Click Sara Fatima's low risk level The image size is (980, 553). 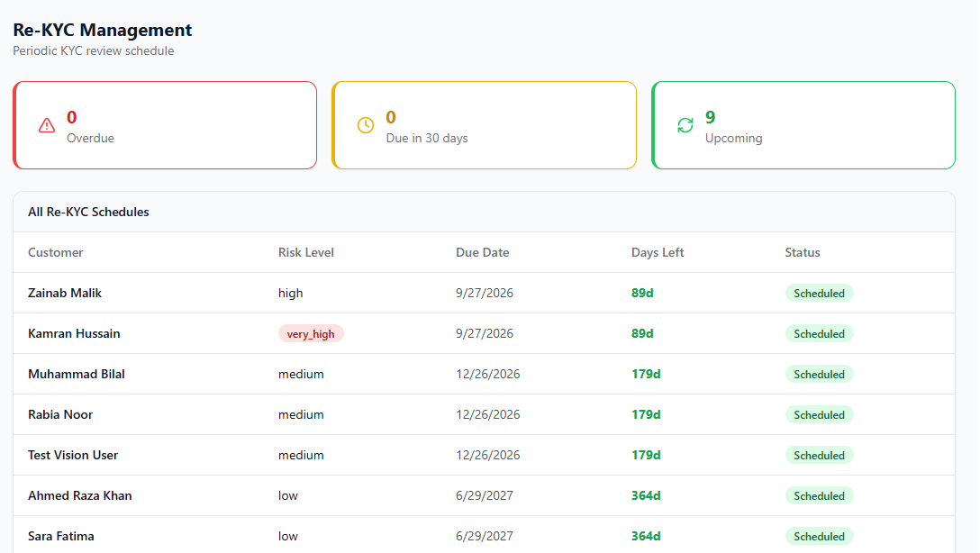click(x=288, y=537)
